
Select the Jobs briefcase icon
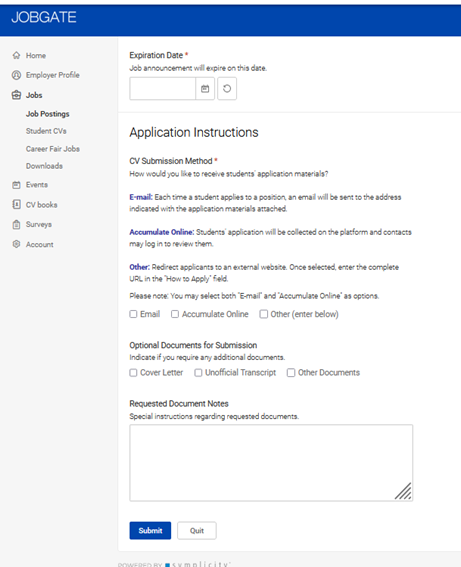pos(16,95)
